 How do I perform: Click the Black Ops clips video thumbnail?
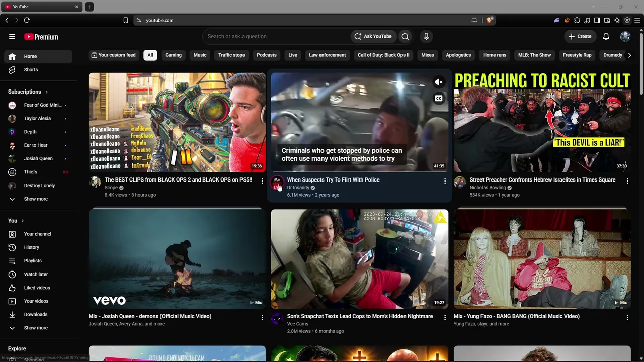coord(177,122)
